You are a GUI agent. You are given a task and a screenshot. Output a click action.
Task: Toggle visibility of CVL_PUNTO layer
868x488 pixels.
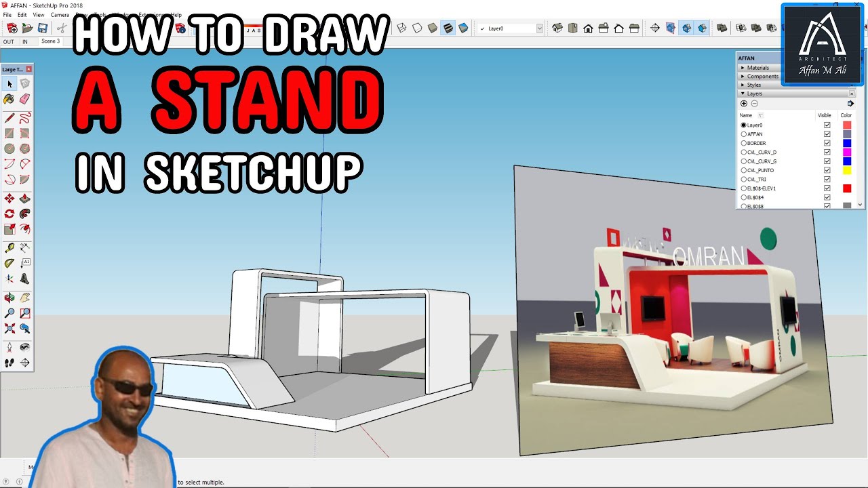tap(827, 170)
